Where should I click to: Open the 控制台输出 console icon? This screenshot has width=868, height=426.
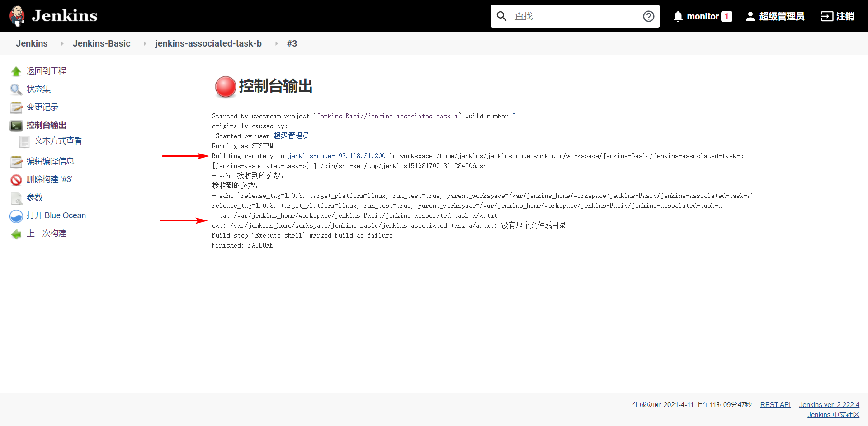click(16, 125)
